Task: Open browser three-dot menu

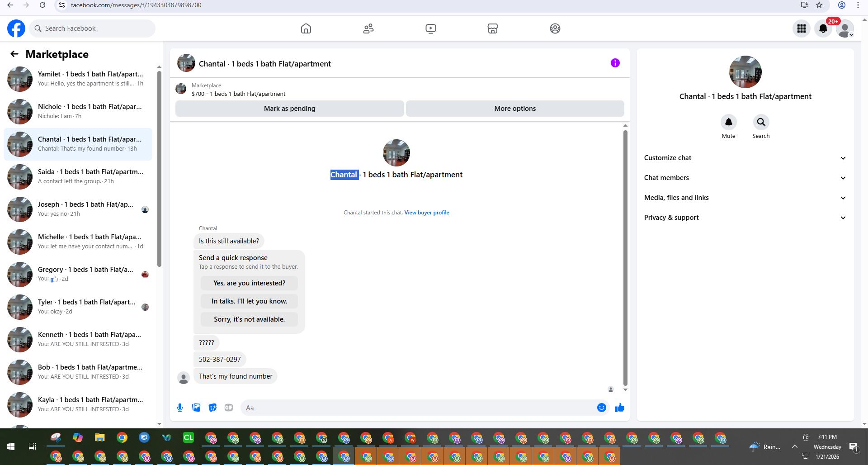Action: click(x=858, y=5)
